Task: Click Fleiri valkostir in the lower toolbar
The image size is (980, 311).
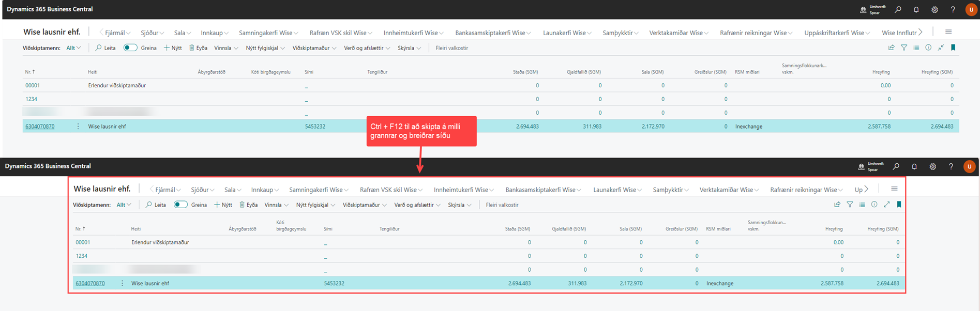Action: (502, 205)
